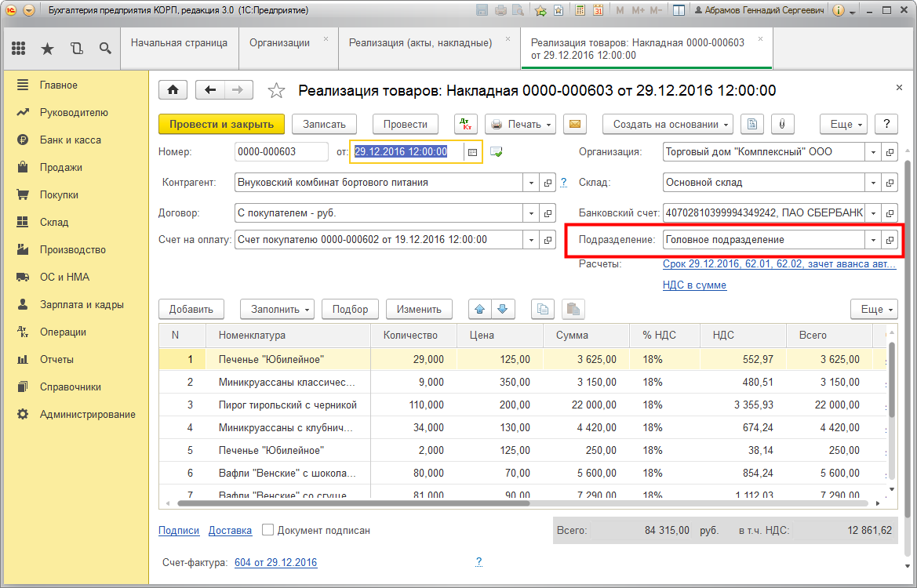
Task: Expand the Договор dropdown list
Action: click(531, 213)
